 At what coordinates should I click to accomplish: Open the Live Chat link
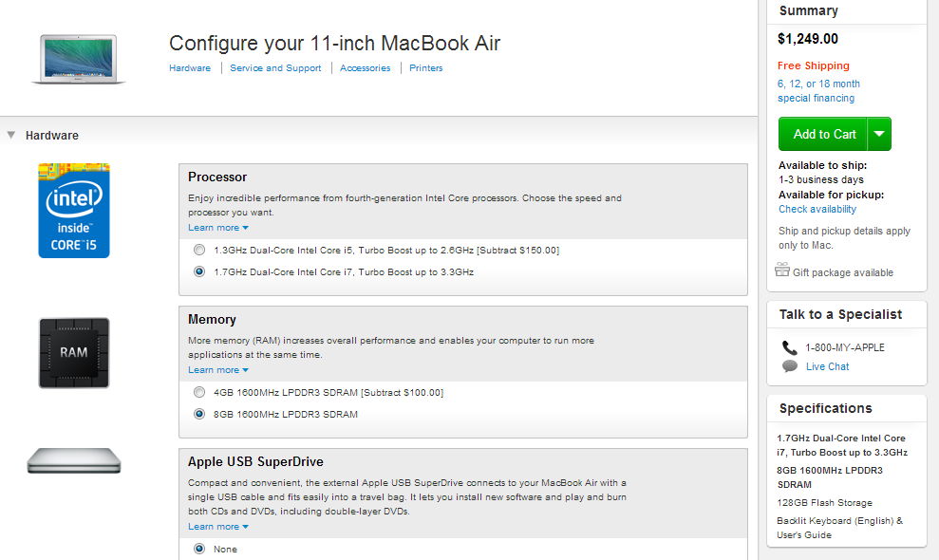[x=827, y=366]
